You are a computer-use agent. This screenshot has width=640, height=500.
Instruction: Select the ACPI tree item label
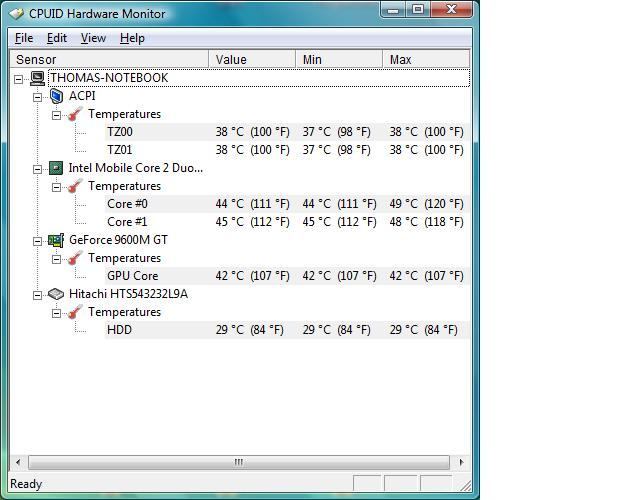pyautogui.click(x=82, y=96)
